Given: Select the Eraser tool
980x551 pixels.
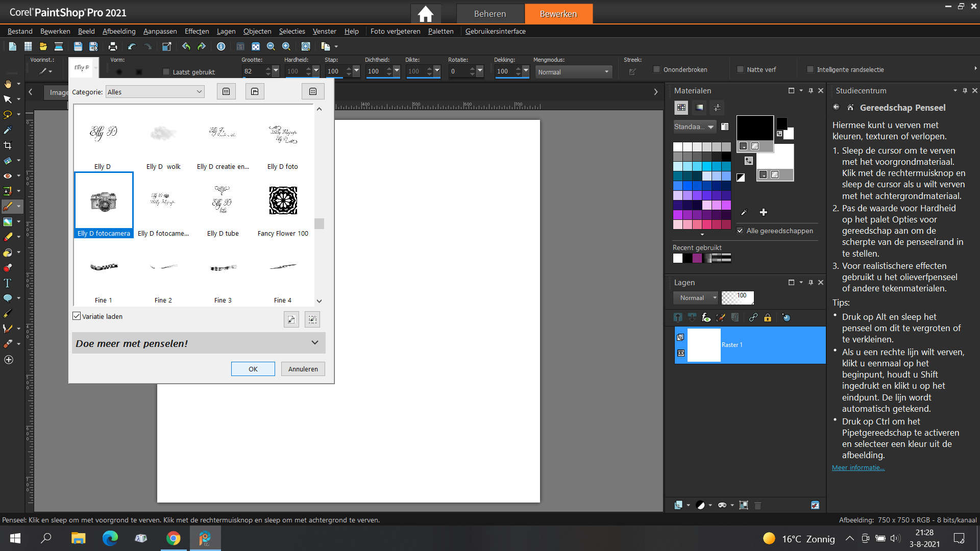Looking at the screenshot, I should (x=8, y=237).
